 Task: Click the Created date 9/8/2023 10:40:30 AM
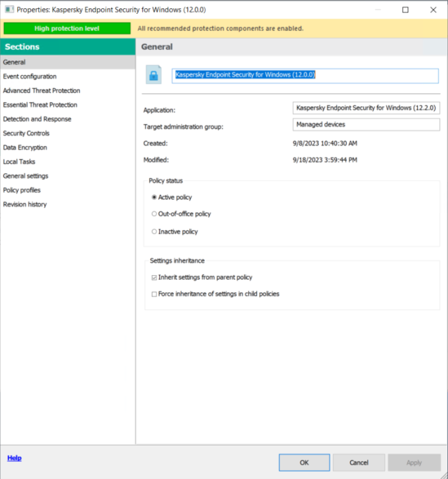pos(325,143)
